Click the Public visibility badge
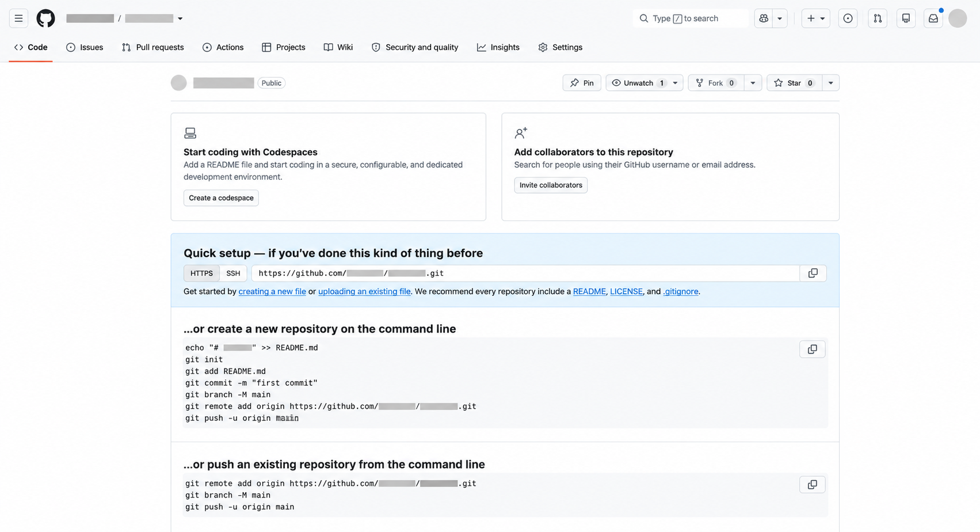The width and height of the screenshot is (980, 532). [271, 83]
